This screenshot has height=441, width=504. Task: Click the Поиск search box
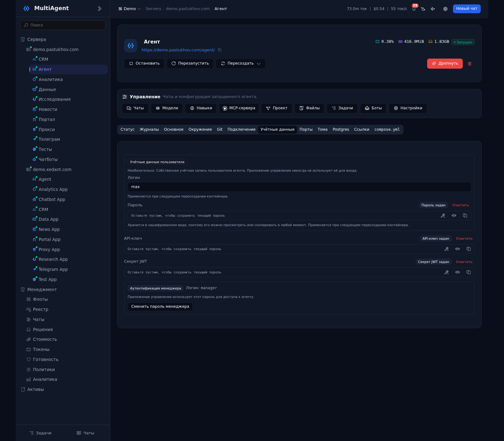pos(63,25)
